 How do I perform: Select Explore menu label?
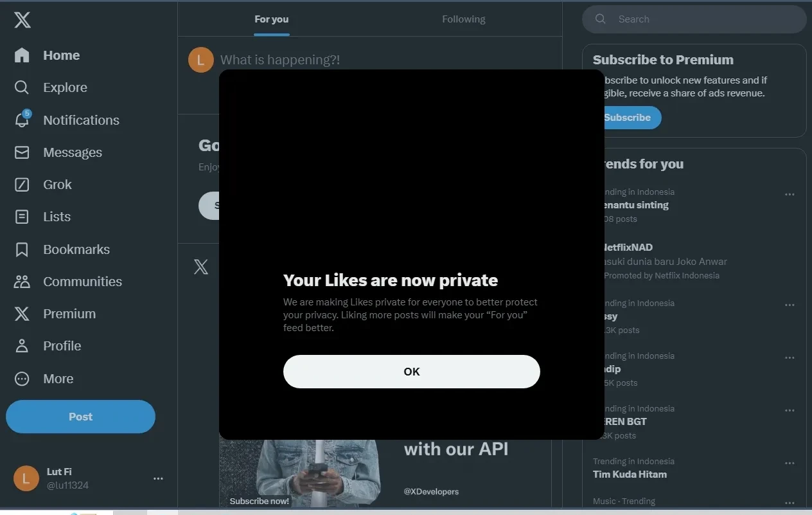point(65,87)
